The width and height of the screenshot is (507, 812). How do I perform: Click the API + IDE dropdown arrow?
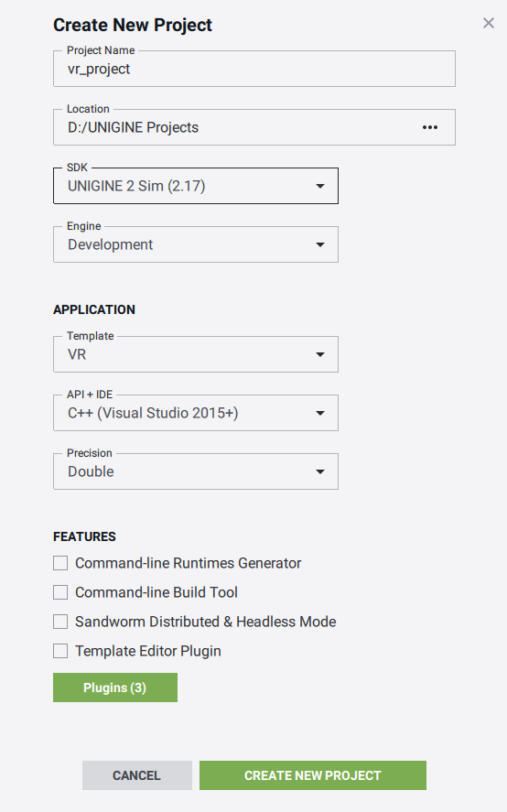click(x=320, y=413)
